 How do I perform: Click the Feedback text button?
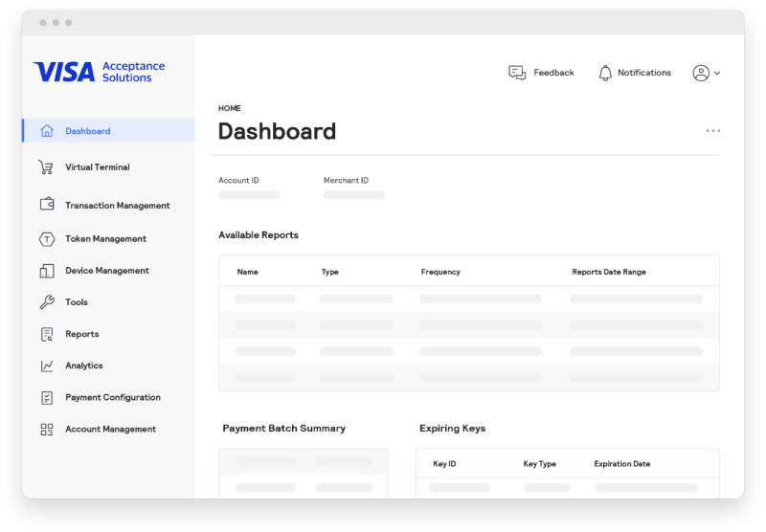553,73
